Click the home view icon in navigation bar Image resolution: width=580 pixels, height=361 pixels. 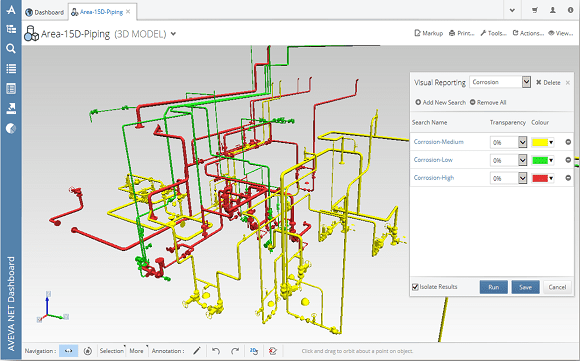pyautogui.click(x=88, y=351)
